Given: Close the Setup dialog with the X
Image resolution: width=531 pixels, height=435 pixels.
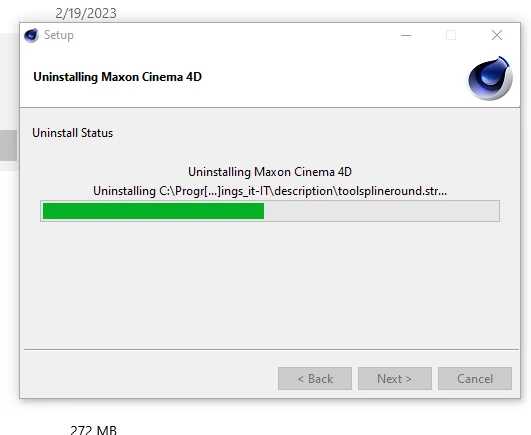Looking at the screenshot, I should (x=497, y=35).
